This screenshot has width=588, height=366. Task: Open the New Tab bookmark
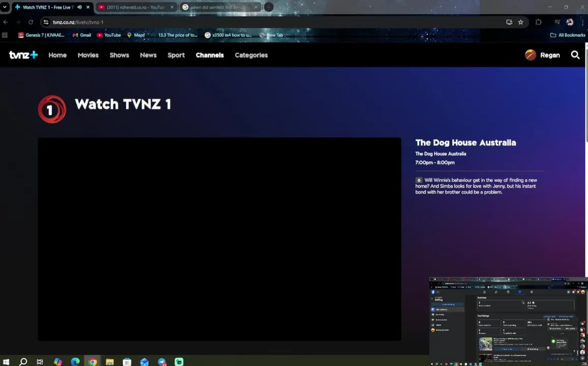(271, 35)
